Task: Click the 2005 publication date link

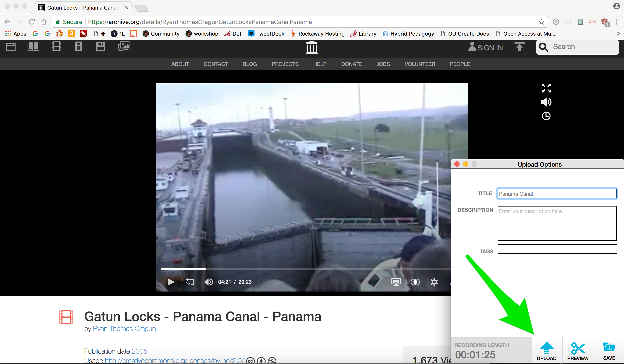Action: 140,351
